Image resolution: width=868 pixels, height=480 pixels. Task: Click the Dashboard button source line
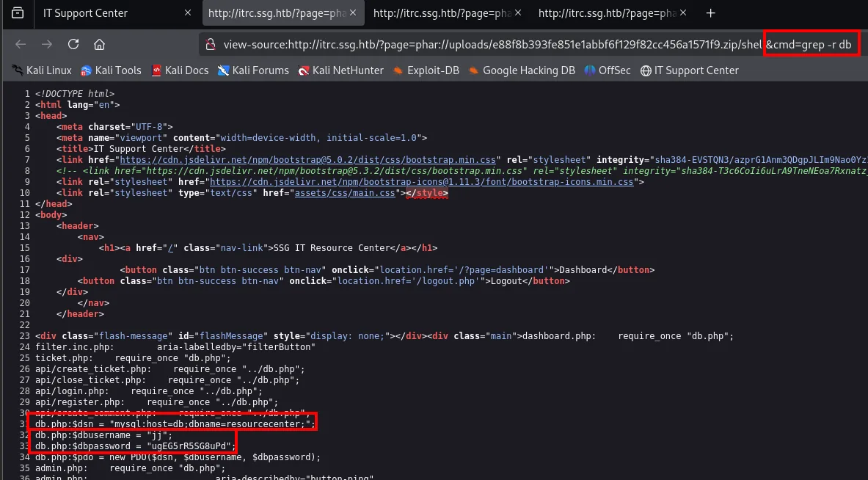(x=387, y=270)
